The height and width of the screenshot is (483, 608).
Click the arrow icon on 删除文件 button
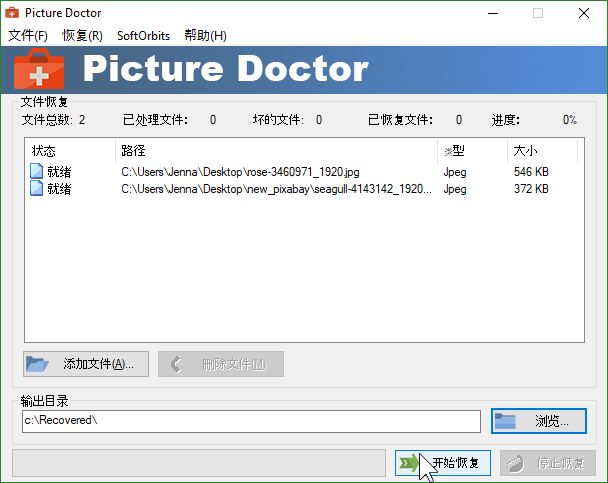click(177, 364)
